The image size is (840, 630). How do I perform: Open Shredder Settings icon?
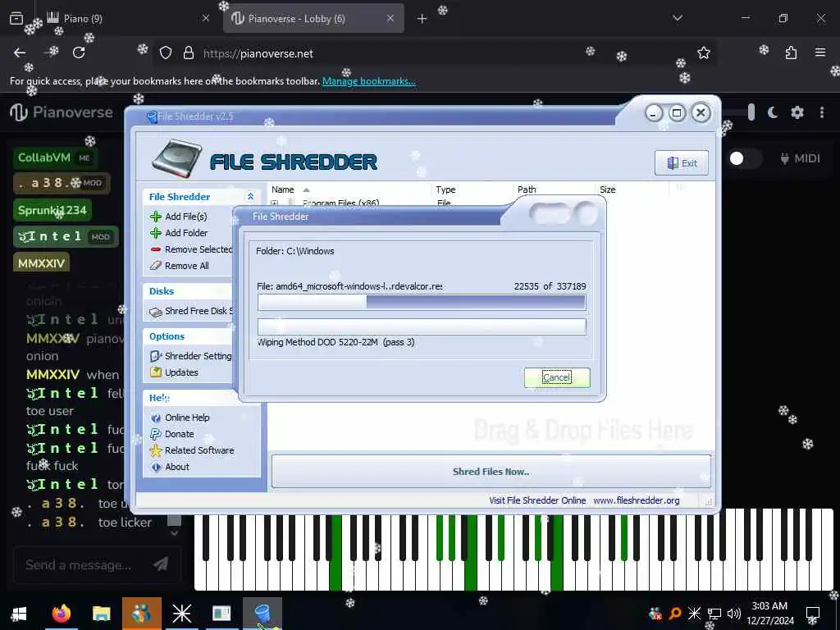click(155, 356)
